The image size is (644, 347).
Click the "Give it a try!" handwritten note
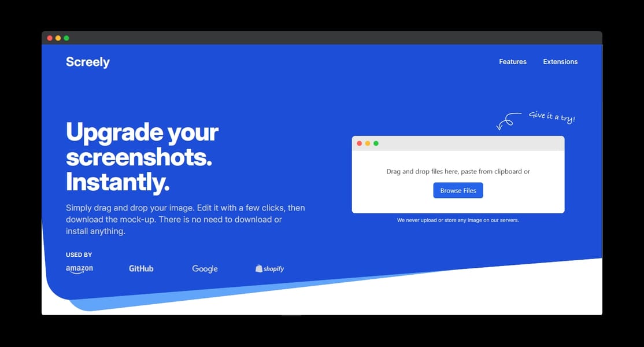point(552,117)
